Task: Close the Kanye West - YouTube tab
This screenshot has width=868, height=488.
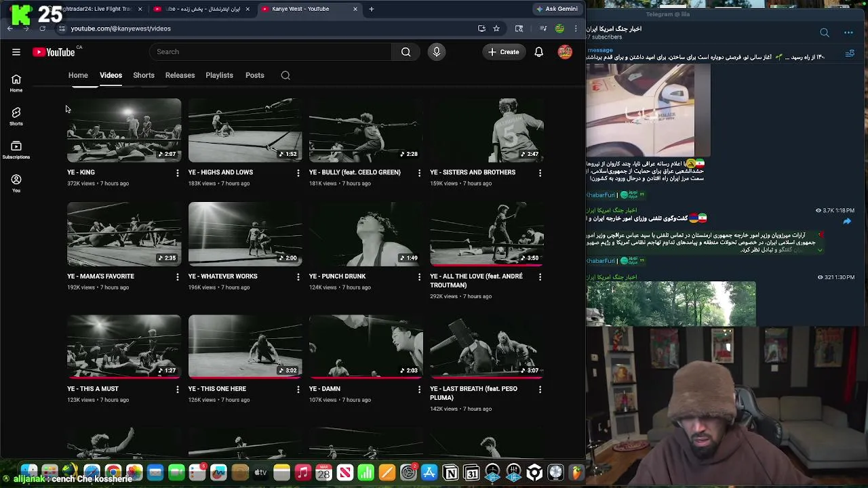Action: [x=355, y=9]
